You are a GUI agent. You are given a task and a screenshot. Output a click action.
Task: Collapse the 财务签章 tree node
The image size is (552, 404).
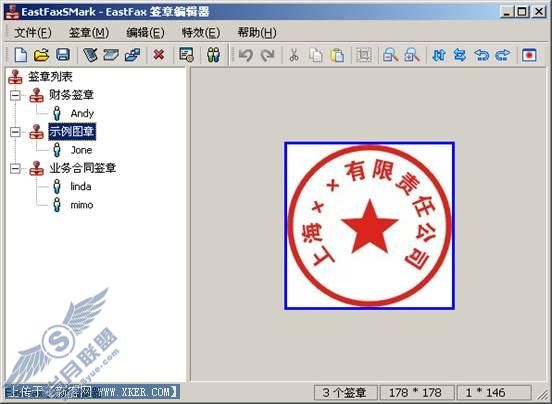tap(15, 95)
